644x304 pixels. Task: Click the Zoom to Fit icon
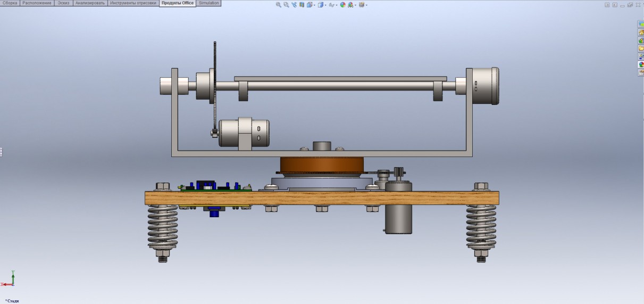[x=279, y=5]
